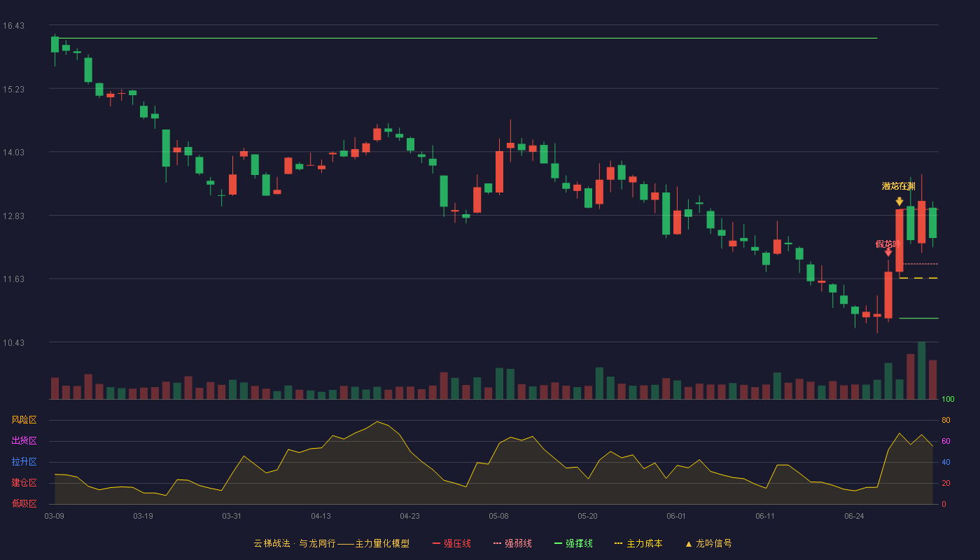Click the 10.43 price axis label
Image resolution: width=980 pixels, height=560 pixels.
[x=13, y=343]
